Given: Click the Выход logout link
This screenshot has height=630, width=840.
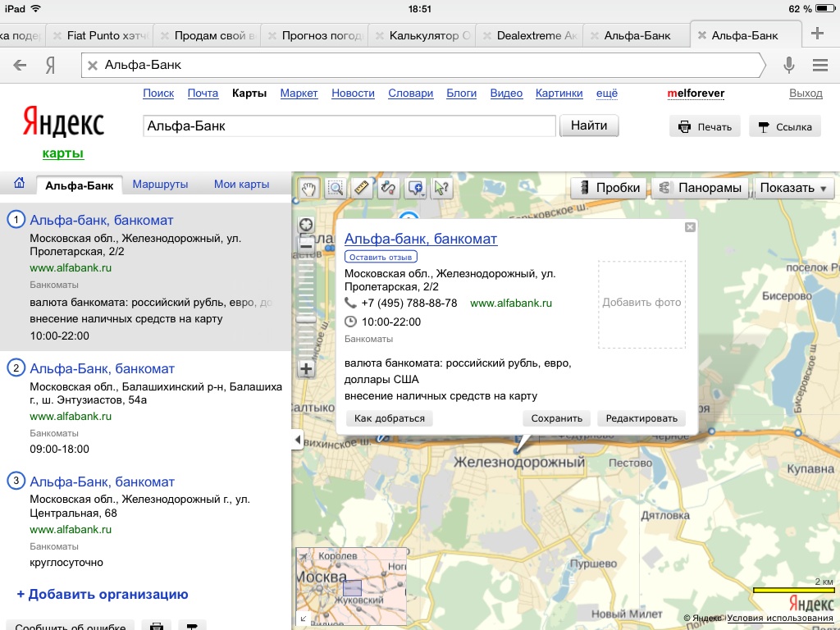Looking at the screenshot, I should [806, 94].
